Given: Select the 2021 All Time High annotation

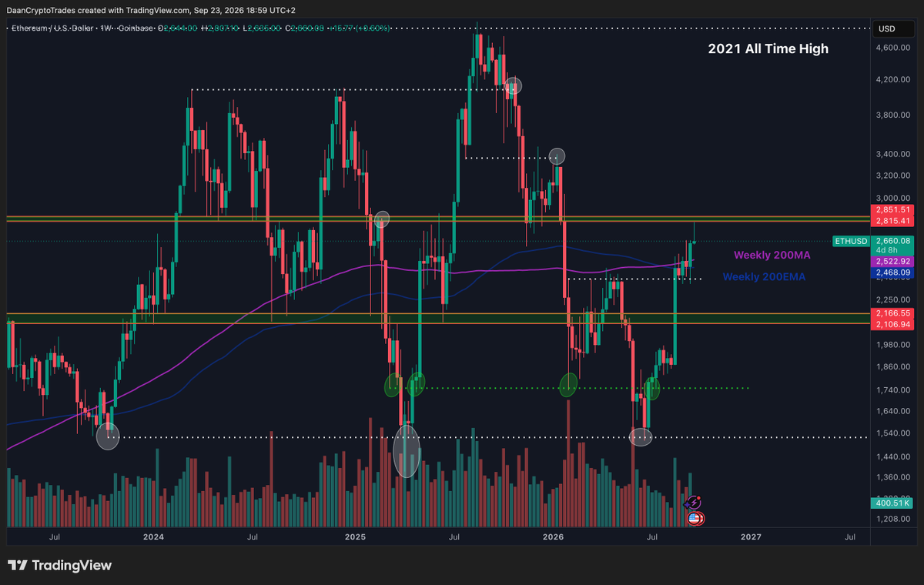Looking at the screenshot, I should tap(768, 48).
